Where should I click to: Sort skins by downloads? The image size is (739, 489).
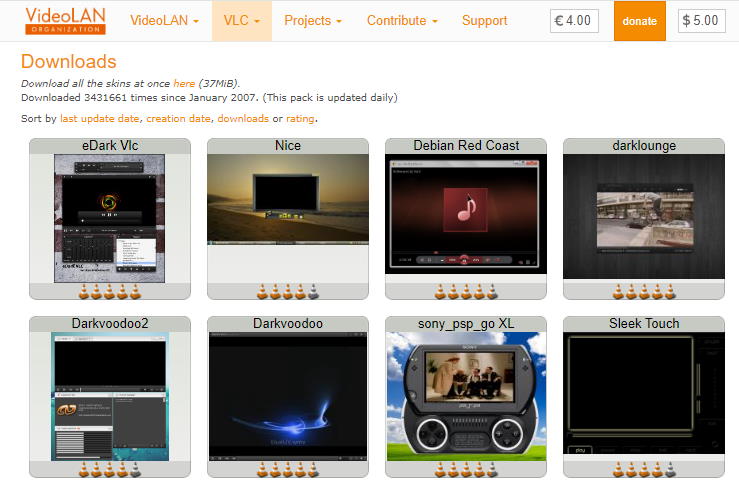point(243,119)
